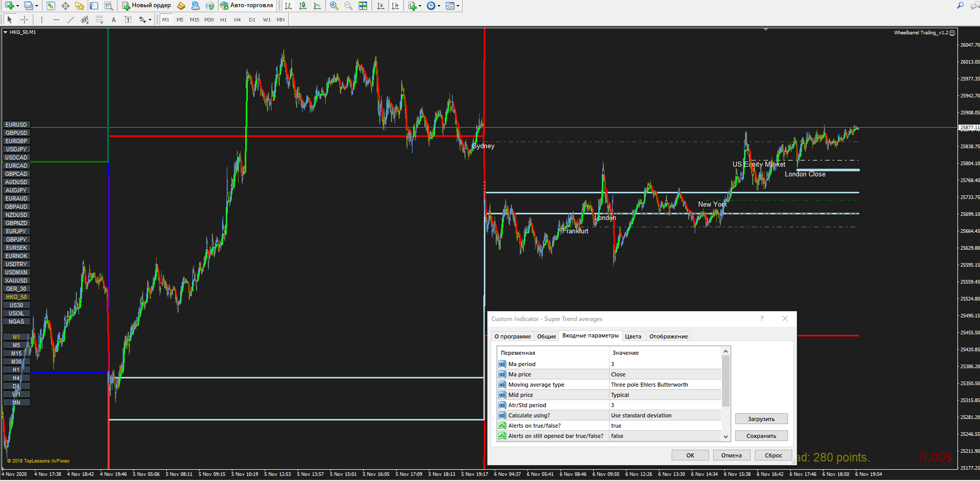Toggle chart shift icon

pos(395,6)
